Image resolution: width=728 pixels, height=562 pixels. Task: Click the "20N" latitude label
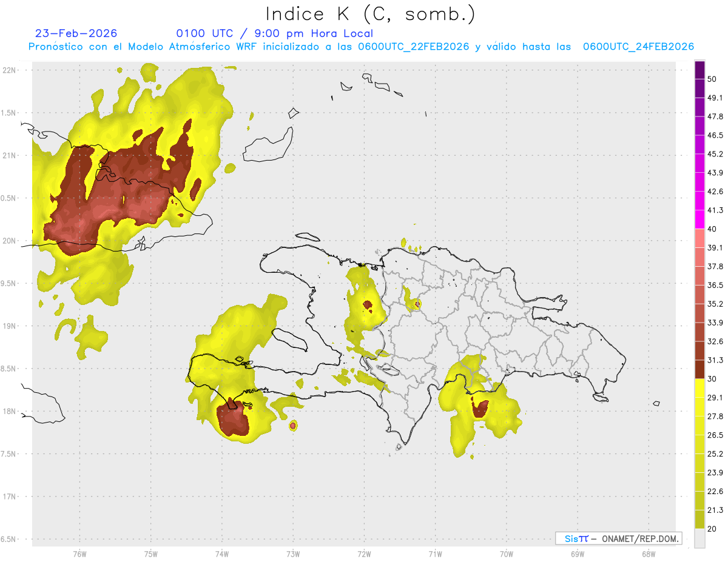(x=9, y=241)
